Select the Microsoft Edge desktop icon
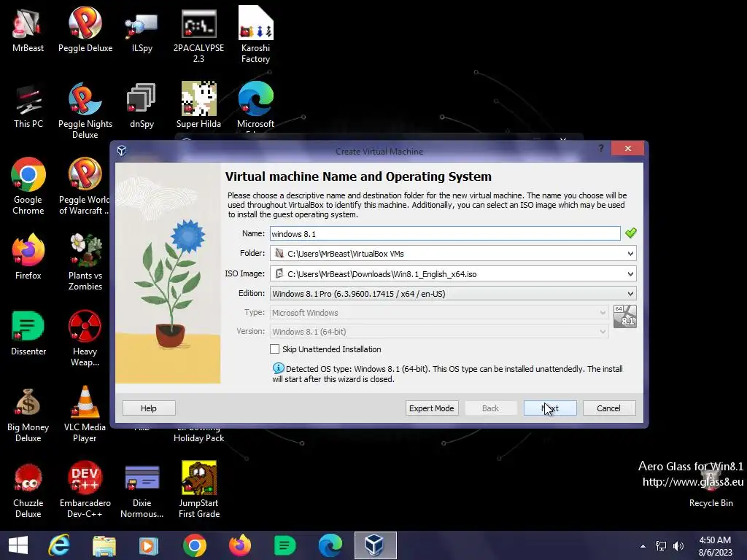This screenshot has height=560, width=747. point(256,106)
